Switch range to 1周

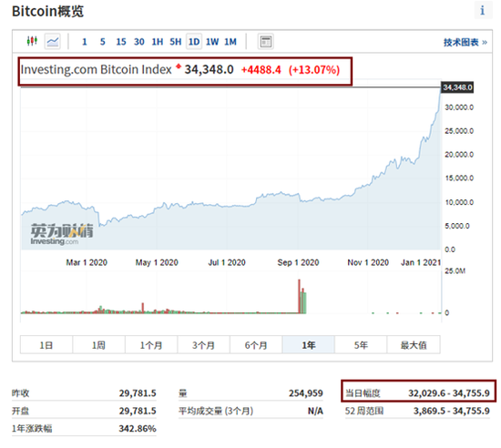pos(98,345)
